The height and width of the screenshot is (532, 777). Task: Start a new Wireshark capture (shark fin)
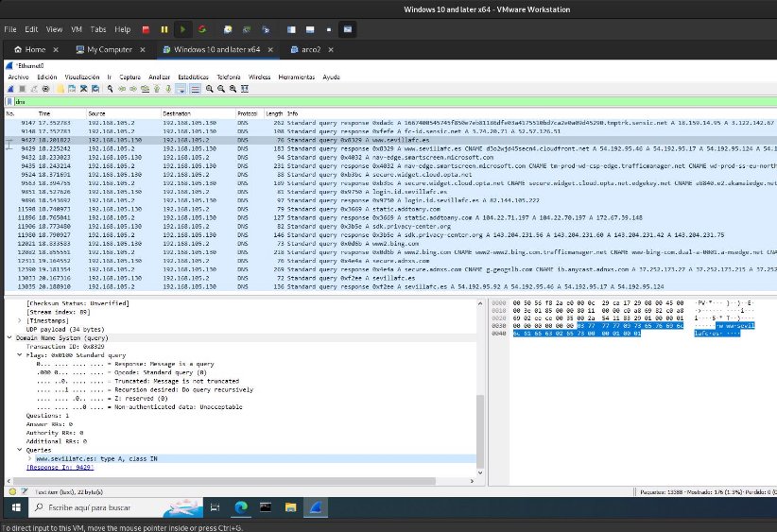pyautogui.click(x=9, y=89)
